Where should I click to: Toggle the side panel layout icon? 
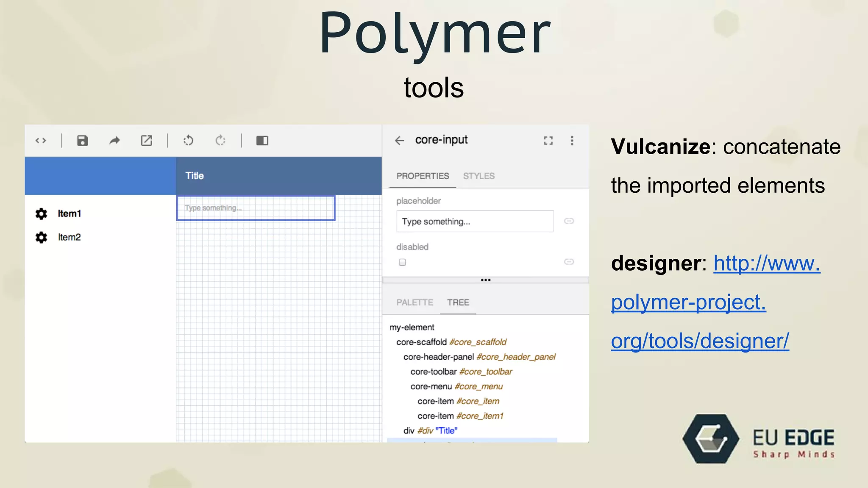coord(262,141)
